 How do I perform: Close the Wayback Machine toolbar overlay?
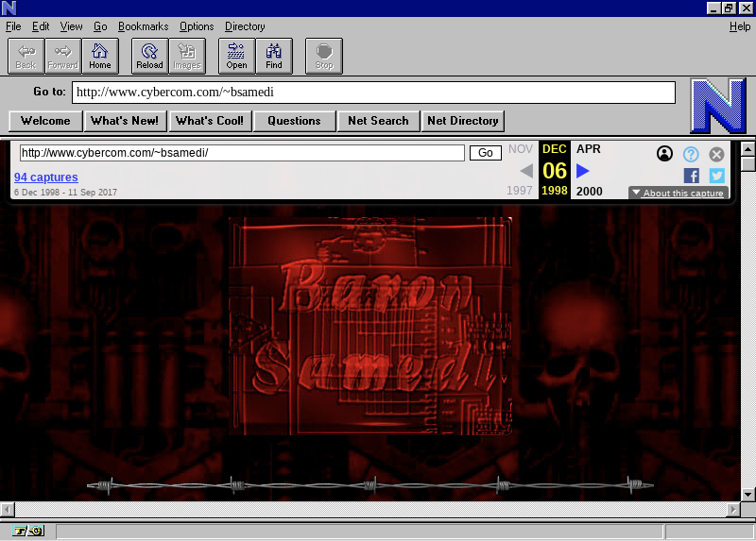pos(716,154)
